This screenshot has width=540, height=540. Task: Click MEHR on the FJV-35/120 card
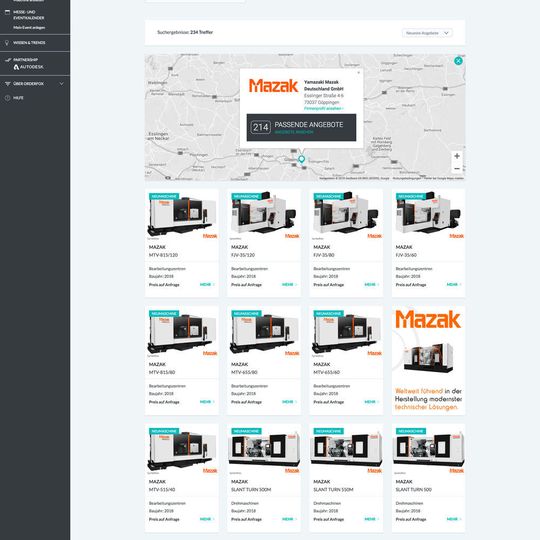pos(289,284)
